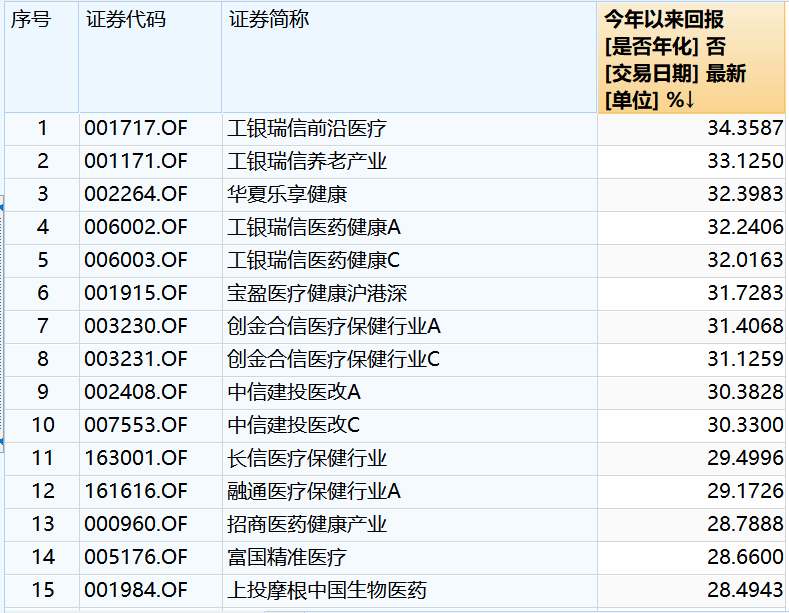This screenshot has height=613, width=789.
Task: Select return value 29.1726
Action: [745, 491]
